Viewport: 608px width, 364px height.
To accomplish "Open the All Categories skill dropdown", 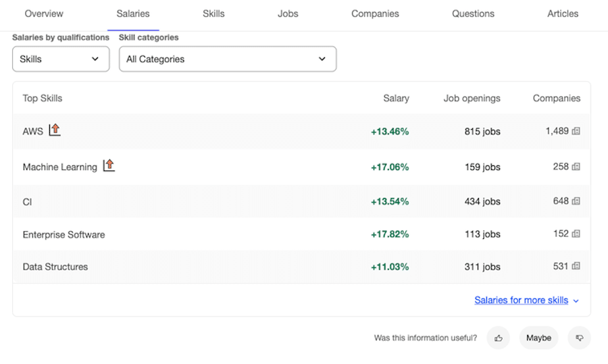I will pos(227,59).
